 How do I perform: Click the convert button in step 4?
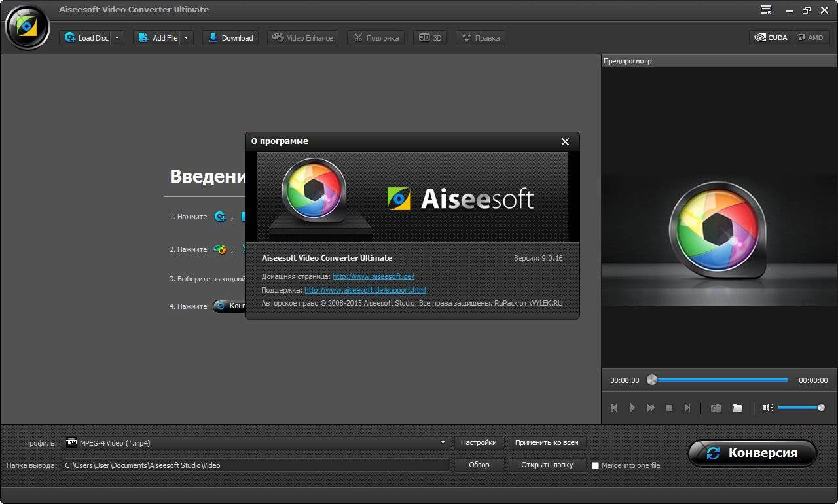click(229, 306)
